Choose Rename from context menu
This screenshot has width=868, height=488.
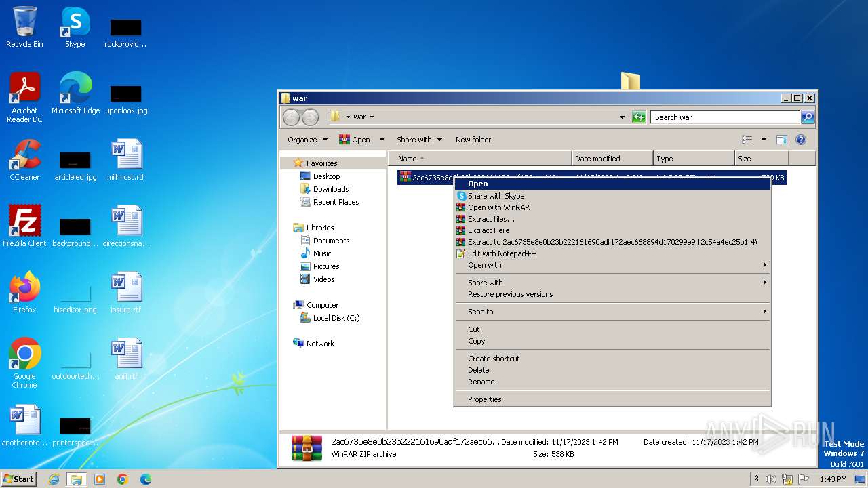coord(612,382)
